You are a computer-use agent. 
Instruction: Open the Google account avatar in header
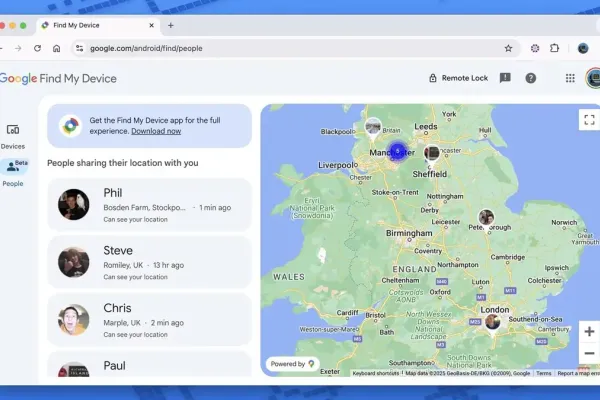click(x=593, y=78)
